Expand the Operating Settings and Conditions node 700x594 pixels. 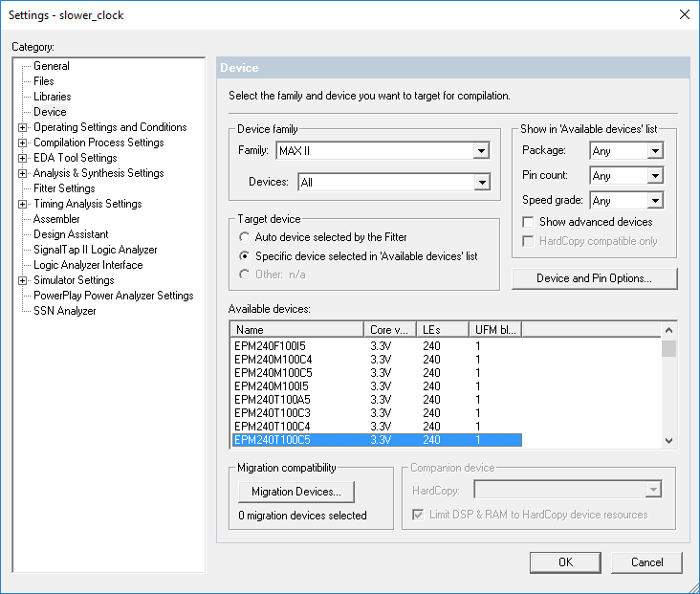23,127
